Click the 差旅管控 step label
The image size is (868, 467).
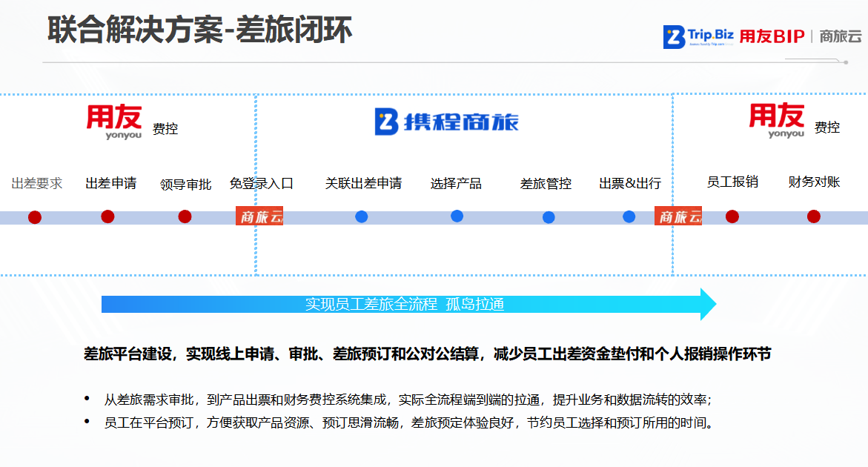(x=546, y=184)
